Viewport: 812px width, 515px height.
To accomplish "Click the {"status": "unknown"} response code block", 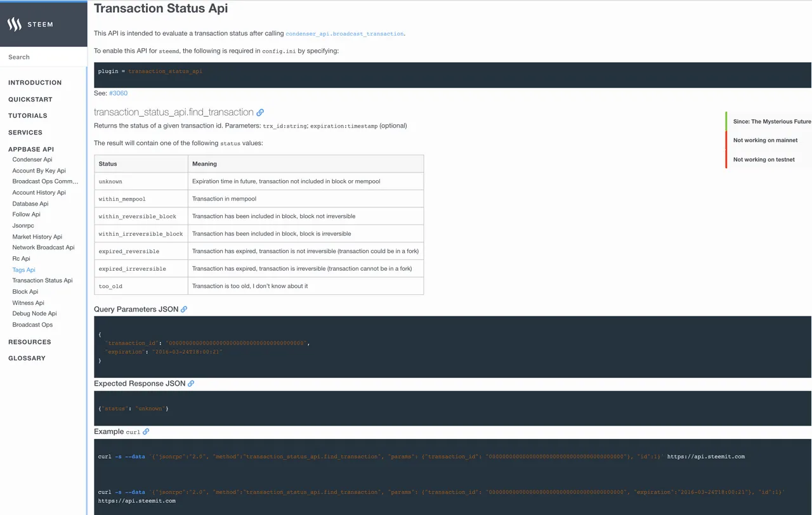I will [453, 408].
